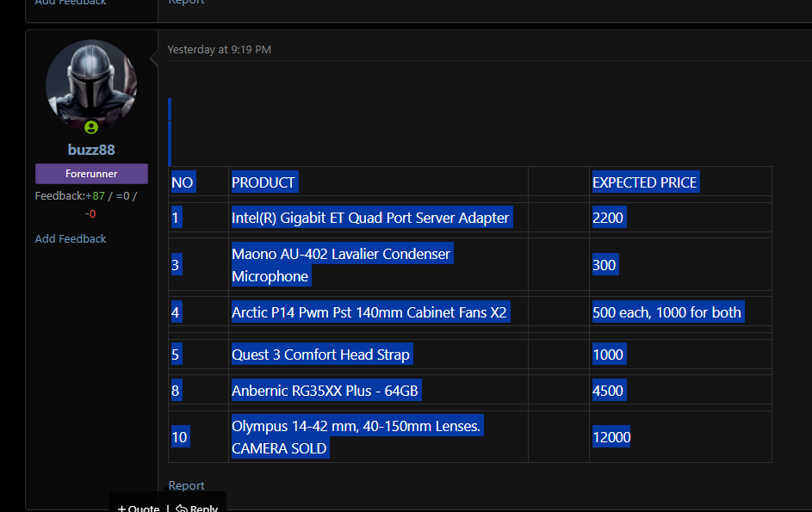This screenshot has height=512, width=812.
Task: Click row number 3 in the table
Action: pyautogui.click(x=176, y=264)
